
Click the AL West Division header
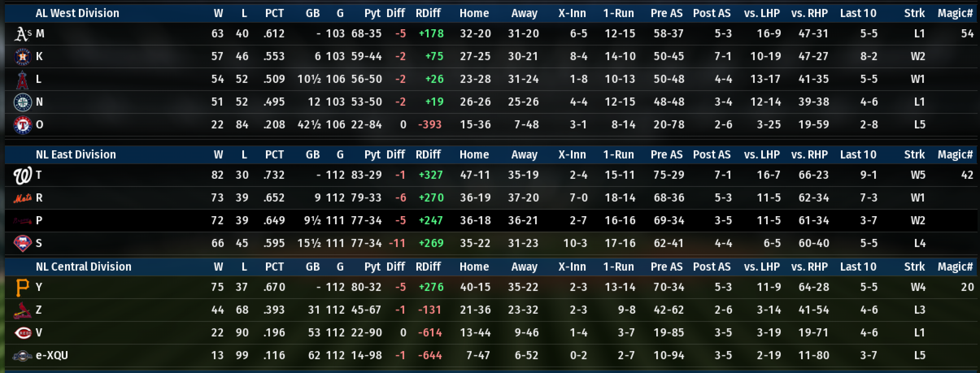pos(77,13)
